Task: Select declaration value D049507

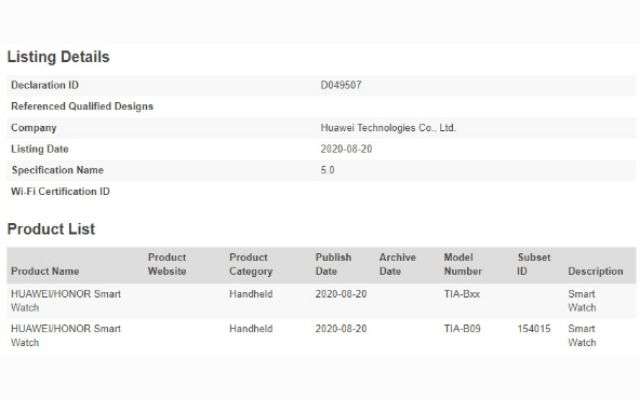Action: [341, 85]
